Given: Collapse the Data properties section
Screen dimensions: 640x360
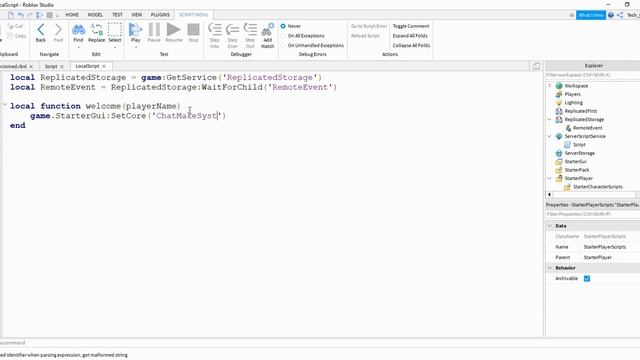Looking at the screenshot, I should 550,226.
